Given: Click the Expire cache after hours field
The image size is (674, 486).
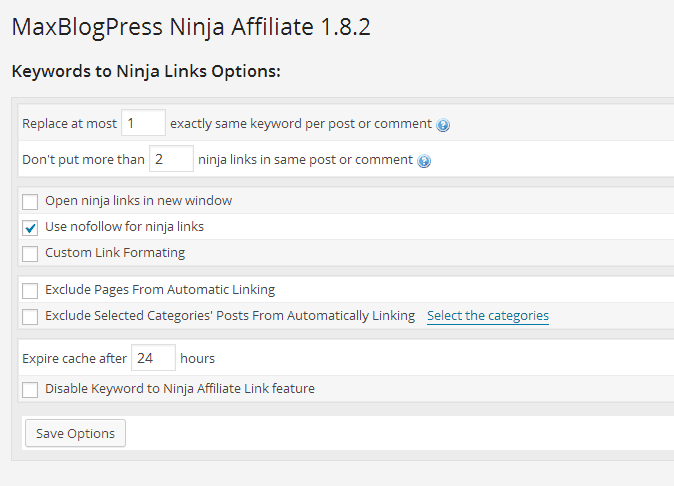Looking at the screenshot, I should click(153, 358).
